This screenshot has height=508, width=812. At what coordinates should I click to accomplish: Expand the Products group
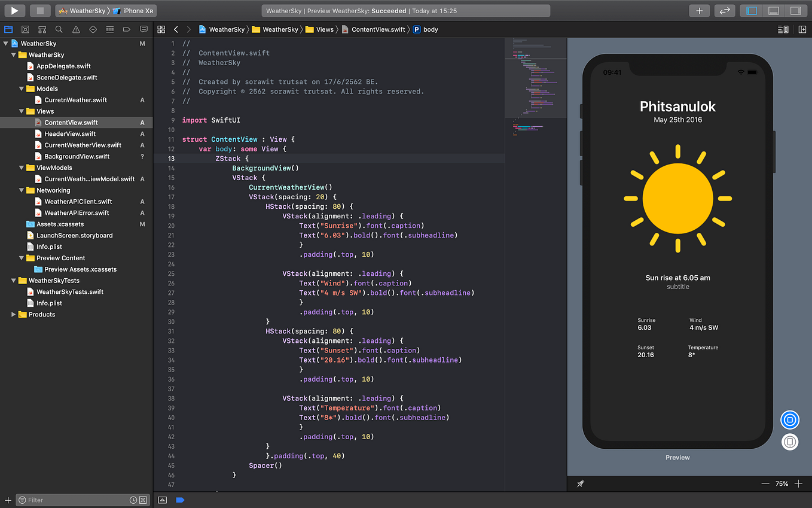click(x=13, y=314)
